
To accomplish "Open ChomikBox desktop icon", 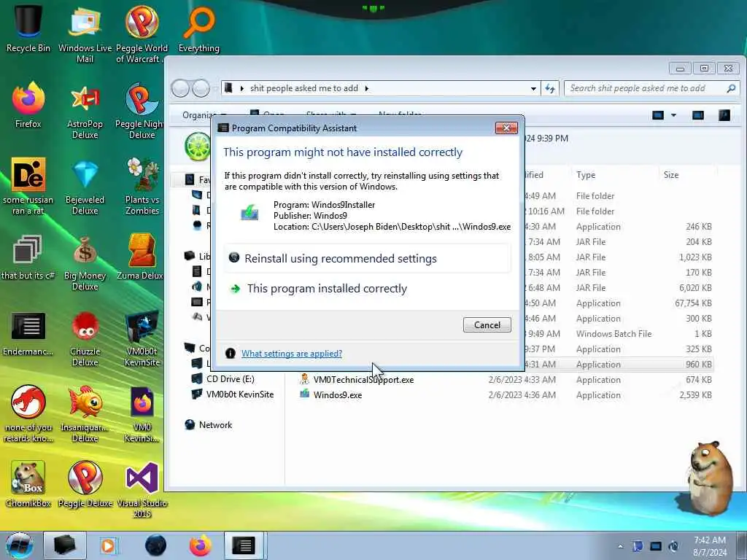I will coord(28,483).
